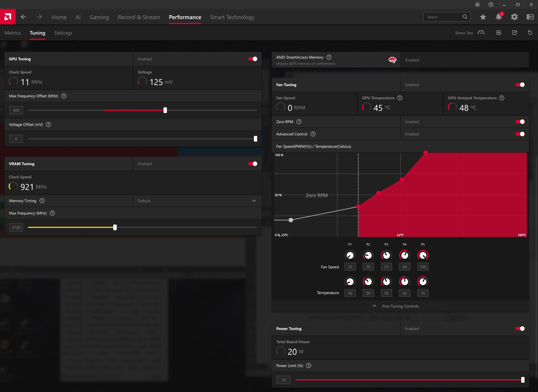
Task: Open the Gaming tab
Action: (99, 17)
